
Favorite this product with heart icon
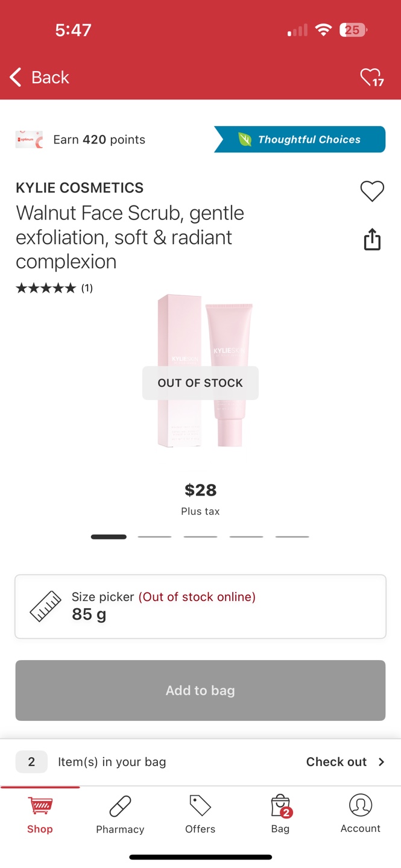coord(372,191)
